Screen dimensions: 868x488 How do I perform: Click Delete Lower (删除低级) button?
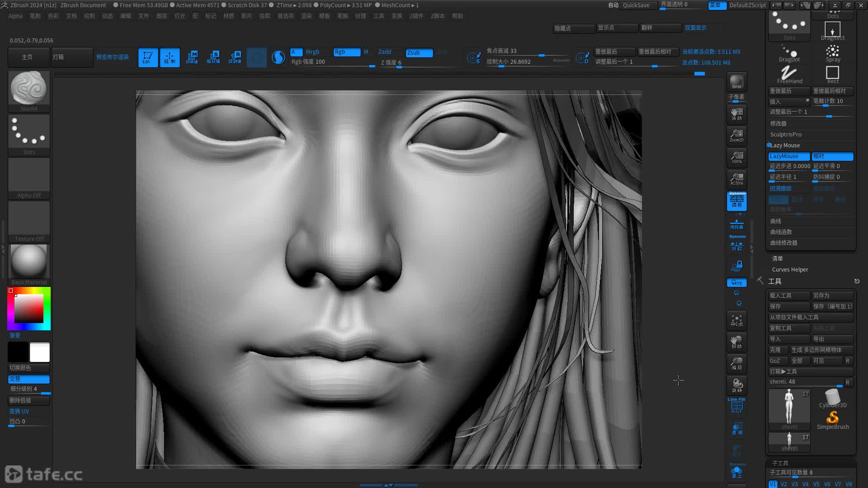[29, 400]
